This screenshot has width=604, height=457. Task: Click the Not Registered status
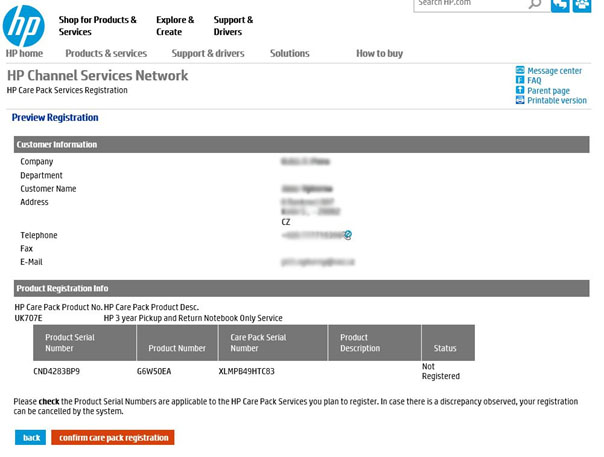441,371
